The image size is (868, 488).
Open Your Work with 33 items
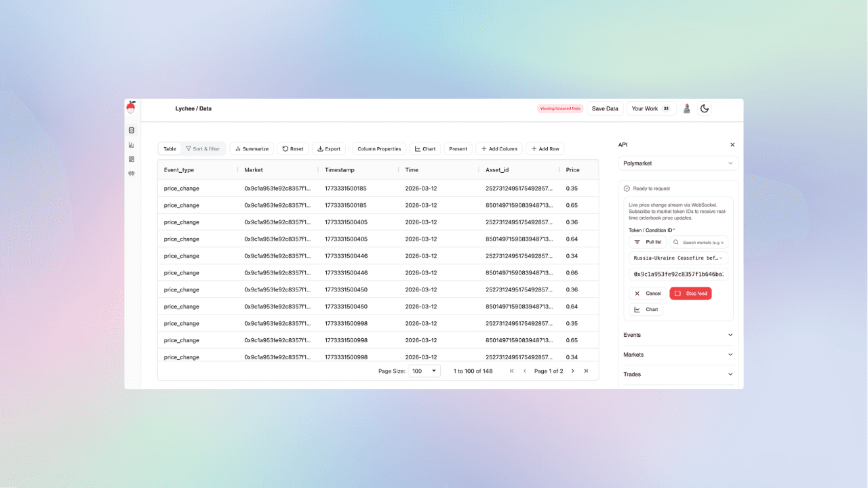(x=651, y=108)
